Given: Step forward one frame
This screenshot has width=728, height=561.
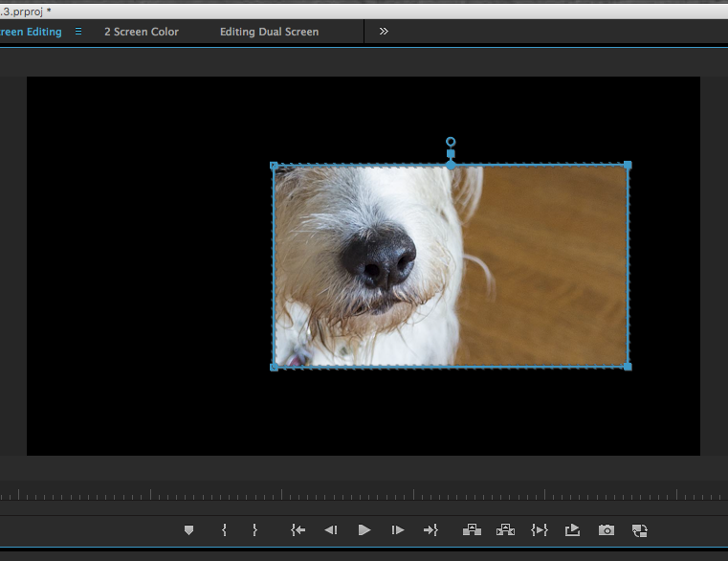Looking at the screenshot, I should coord(398,529).
